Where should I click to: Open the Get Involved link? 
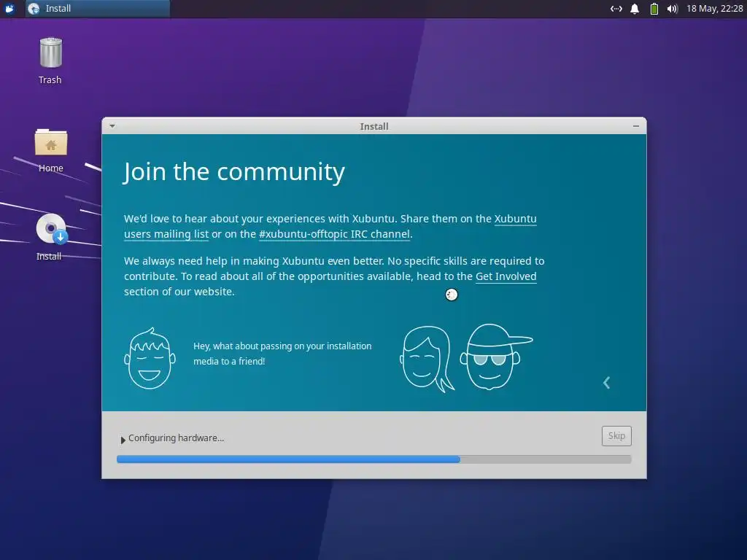(506, 276)
